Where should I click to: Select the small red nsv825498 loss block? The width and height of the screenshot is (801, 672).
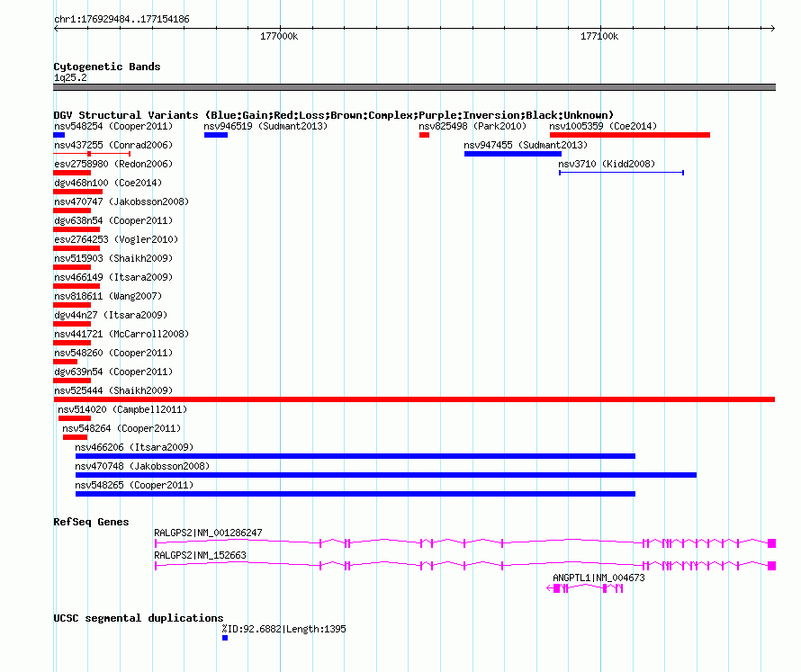pos(424,135)
